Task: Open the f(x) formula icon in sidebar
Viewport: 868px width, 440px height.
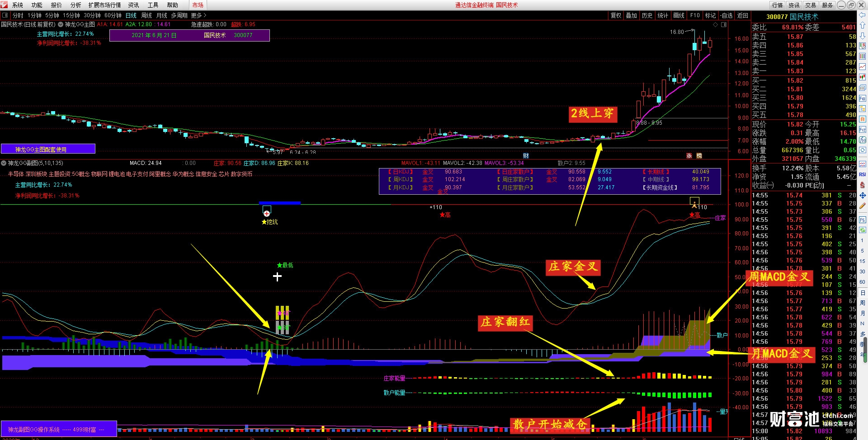Action: 863,140
